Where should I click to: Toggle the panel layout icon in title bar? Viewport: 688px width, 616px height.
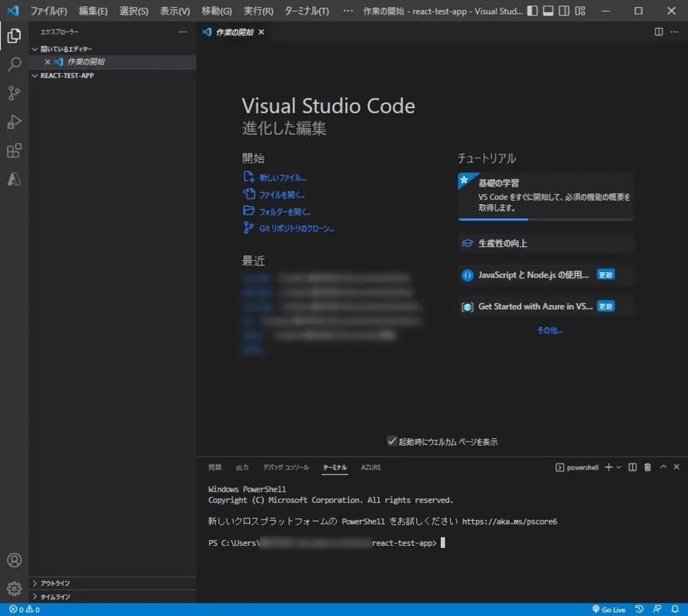click(548, 11)
